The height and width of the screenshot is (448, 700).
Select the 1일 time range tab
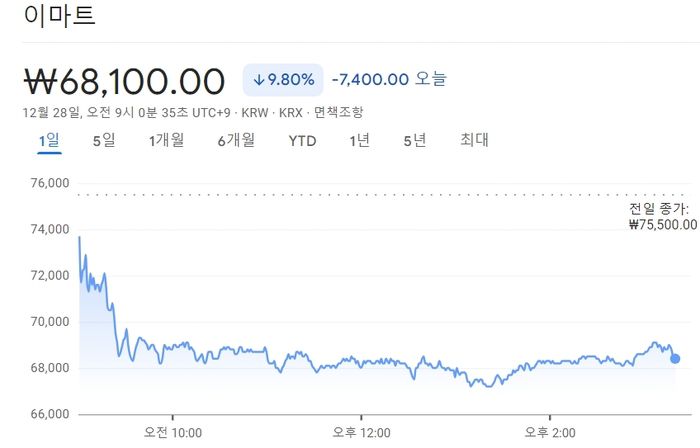(x=49, y=141)
